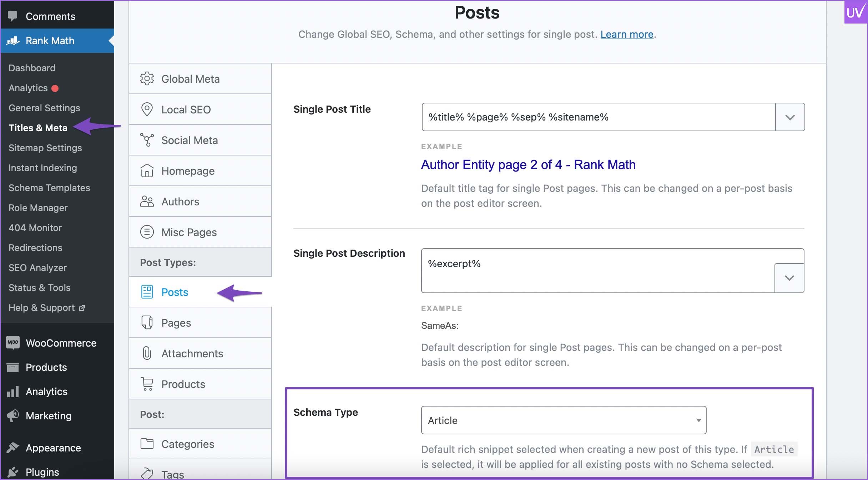Switch to the Social Meta tab

pos(200,140)
